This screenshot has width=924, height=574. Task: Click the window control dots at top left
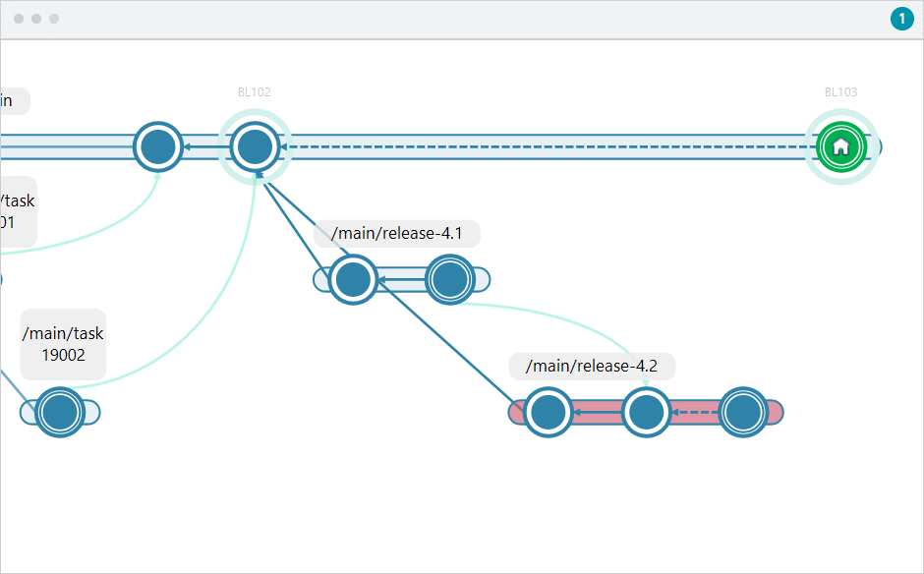point(36,17)
